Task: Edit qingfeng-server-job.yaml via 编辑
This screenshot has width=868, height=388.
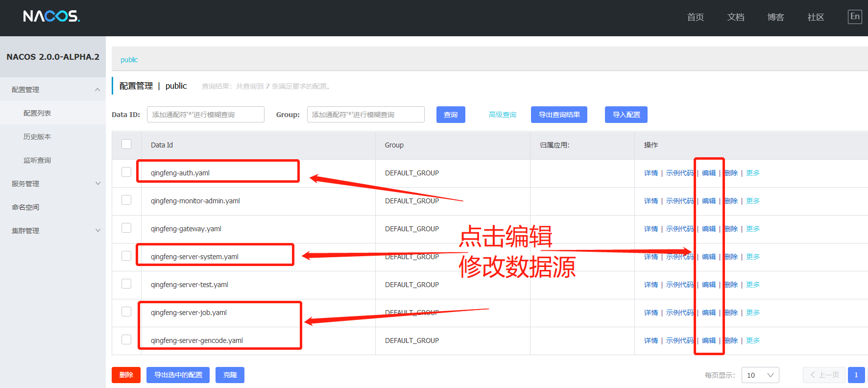Action: pos(709,313)
